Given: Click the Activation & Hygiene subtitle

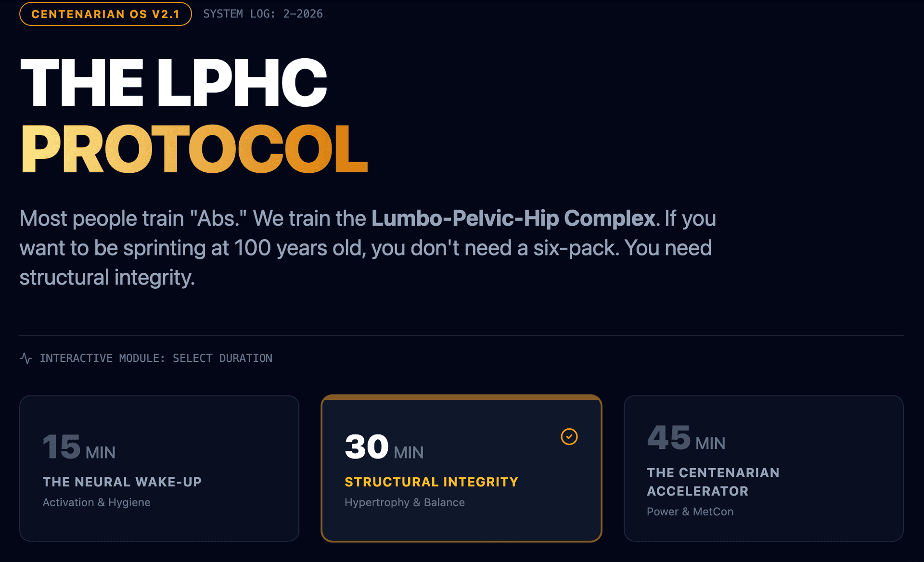Looking at the screenshot, I should (x=96, y=502).
